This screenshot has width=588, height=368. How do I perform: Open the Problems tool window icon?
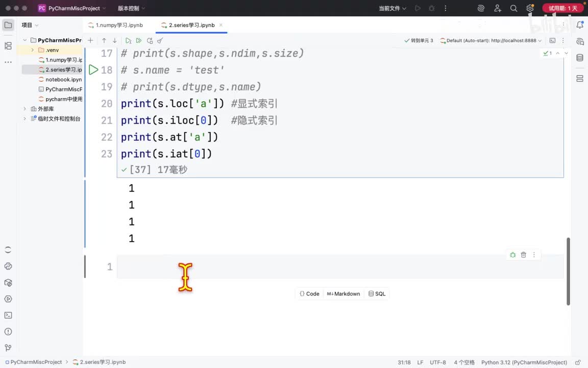(8, 332)
